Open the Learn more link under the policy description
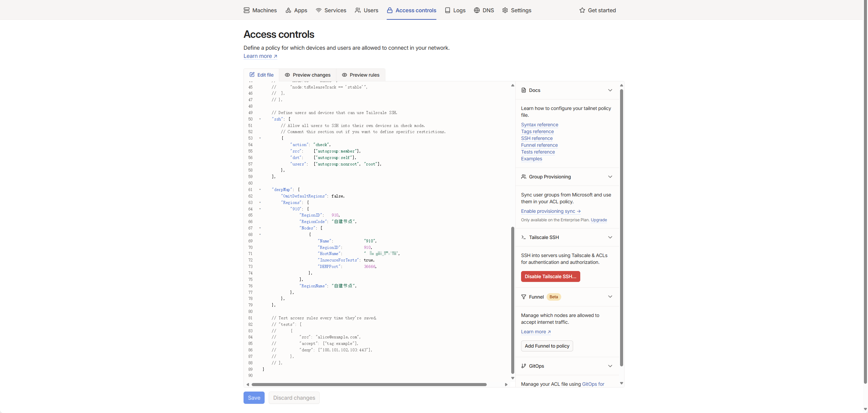Viewport: 868px width, 413px height. click(x=260, y=56)
